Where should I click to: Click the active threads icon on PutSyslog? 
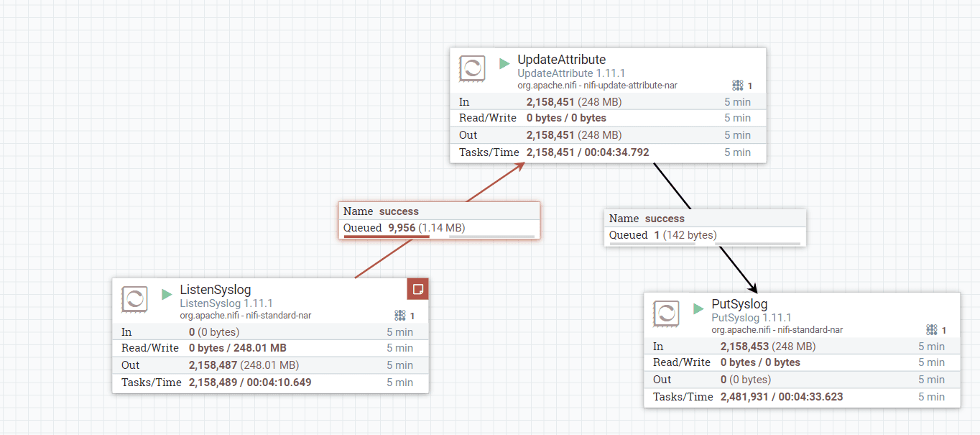[x=932, y=330]
